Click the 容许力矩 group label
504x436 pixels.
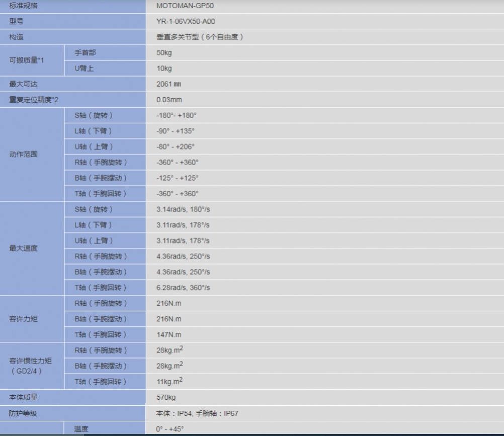23,319
